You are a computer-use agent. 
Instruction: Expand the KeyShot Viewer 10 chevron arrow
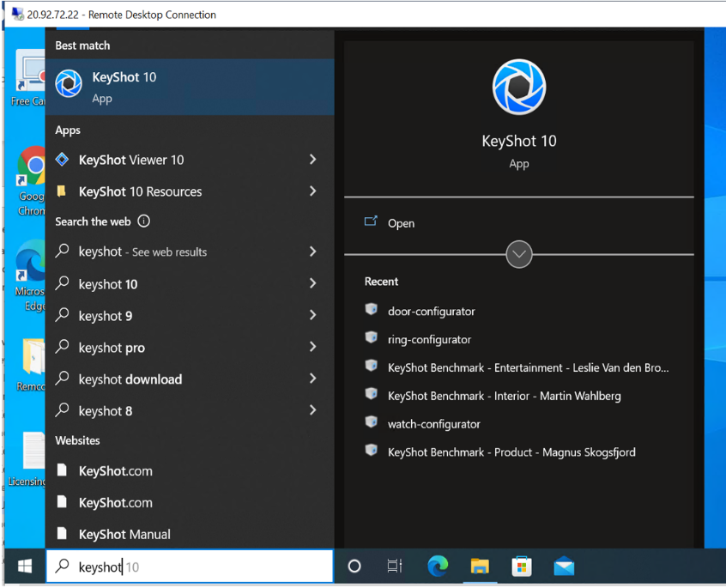point(312,160)
